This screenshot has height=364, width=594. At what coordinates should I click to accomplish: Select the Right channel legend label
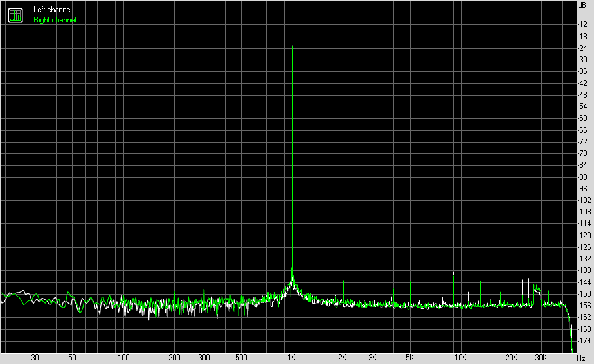55,20
